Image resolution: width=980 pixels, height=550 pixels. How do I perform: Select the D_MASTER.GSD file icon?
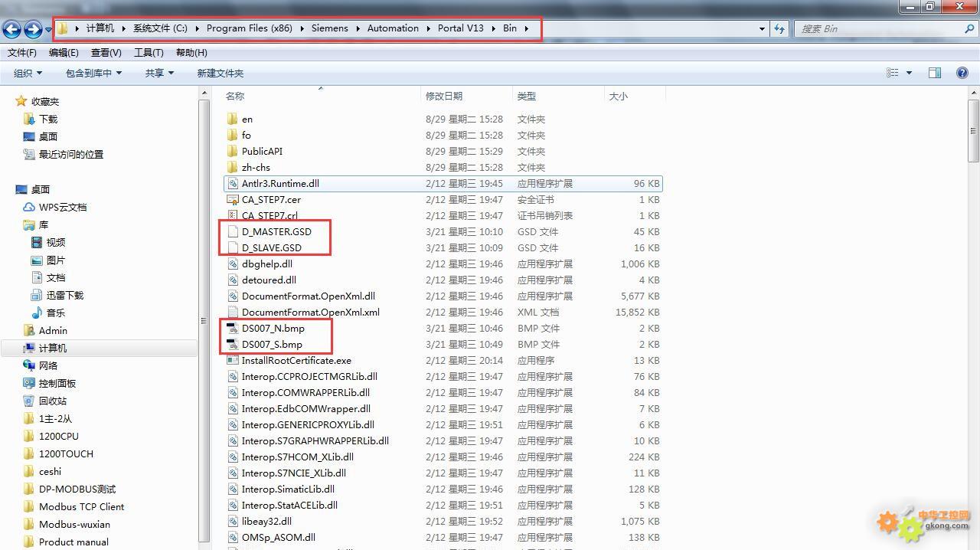(x=233, y=231)
